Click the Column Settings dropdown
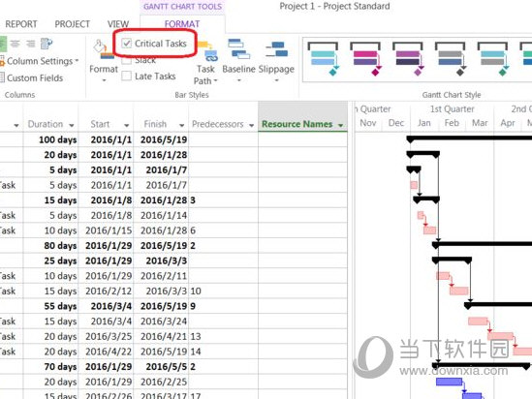 pos(40,61)
